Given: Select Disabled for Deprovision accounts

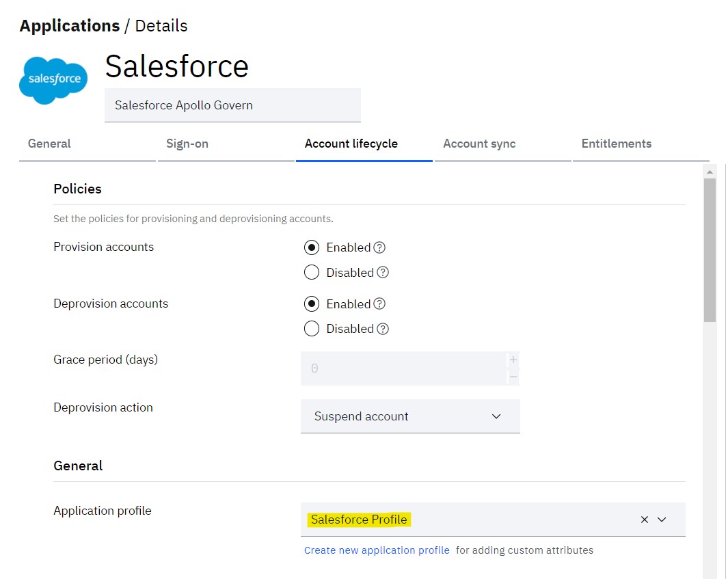Looking at the screenshot, I should [x=312, y=329].
